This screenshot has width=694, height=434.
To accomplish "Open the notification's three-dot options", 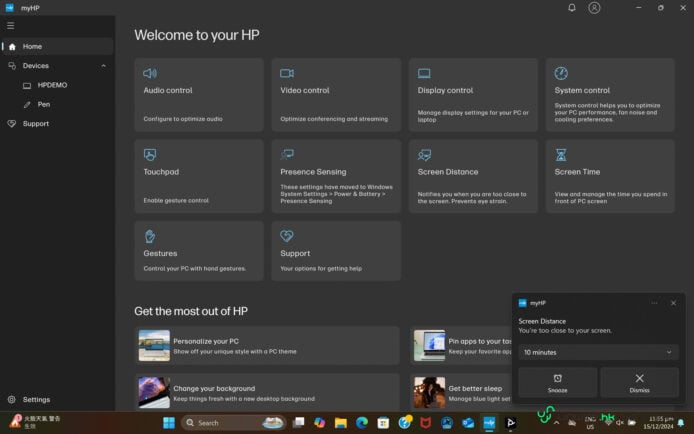I will pos(654,303).
